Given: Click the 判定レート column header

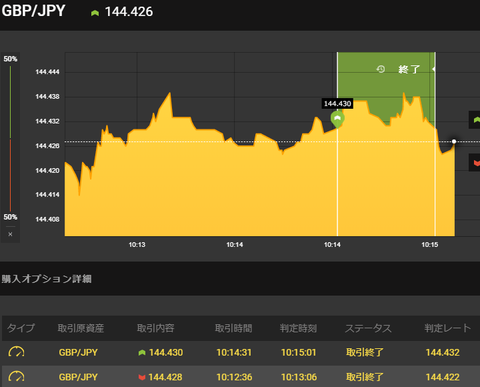Looking at the screenshot, I should (448, 328).
